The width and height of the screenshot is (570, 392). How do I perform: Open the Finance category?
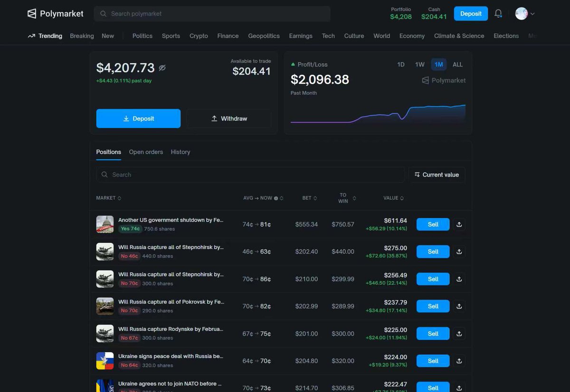[228, 36]
